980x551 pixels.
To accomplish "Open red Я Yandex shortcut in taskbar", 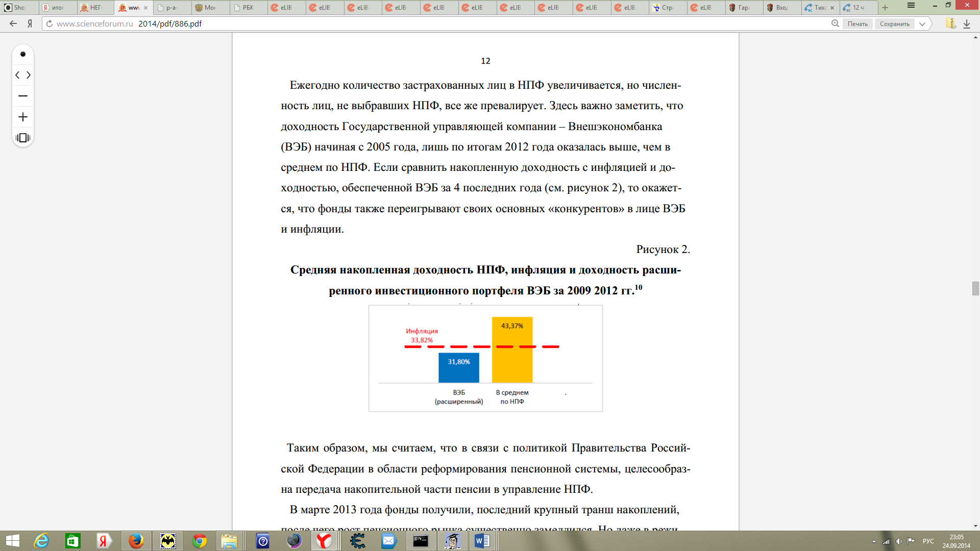I will point(104,541).
